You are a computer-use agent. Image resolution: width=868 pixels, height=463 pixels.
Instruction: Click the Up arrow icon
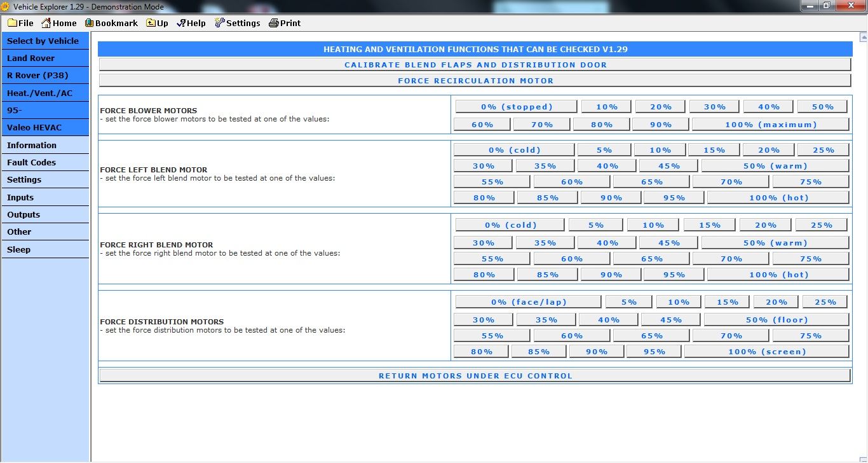(x=151, y=23)
